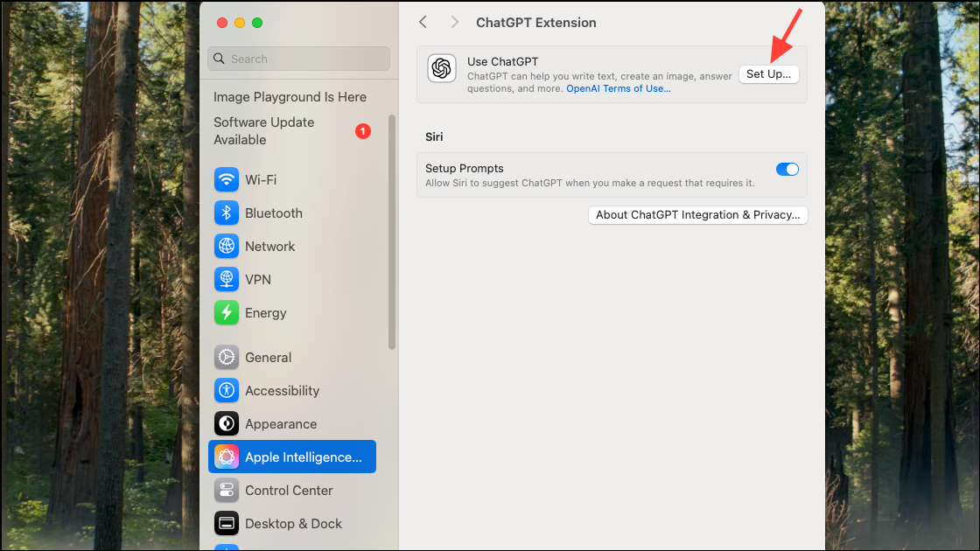Open Energy settings
This screenshot has width=980, height=551.
(x=292, y=312)
